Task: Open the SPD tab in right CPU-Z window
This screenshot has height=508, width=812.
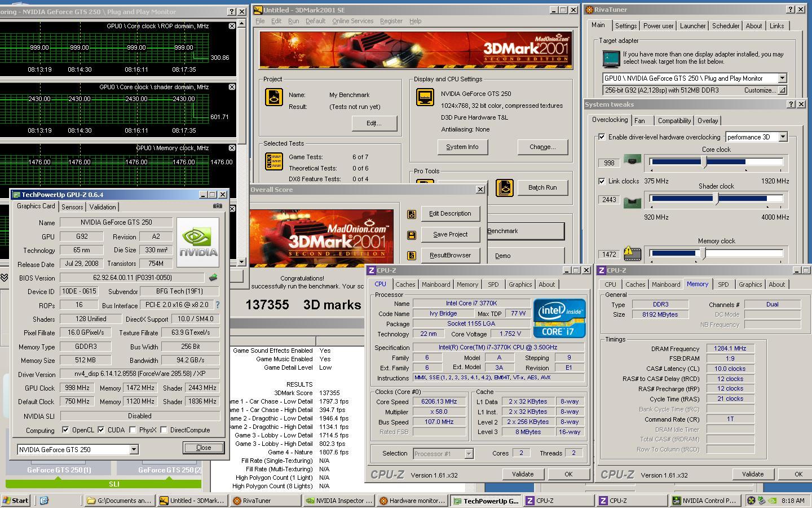Action: [723, 284]
